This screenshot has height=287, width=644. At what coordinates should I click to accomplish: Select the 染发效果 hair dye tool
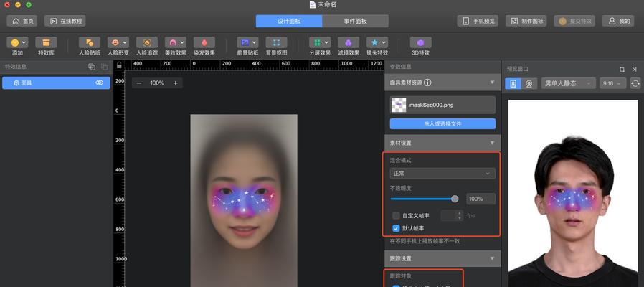point(204,42)
